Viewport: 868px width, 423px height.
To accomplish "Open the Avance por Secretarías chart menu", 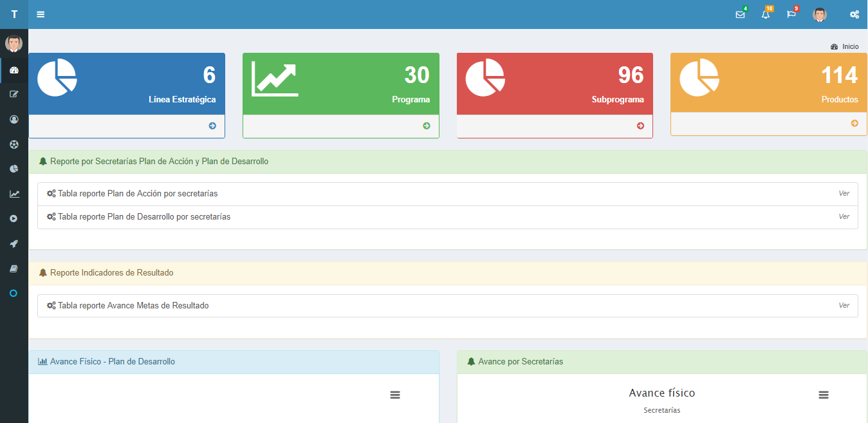I will pyautogui.click(x=823, y=395).
